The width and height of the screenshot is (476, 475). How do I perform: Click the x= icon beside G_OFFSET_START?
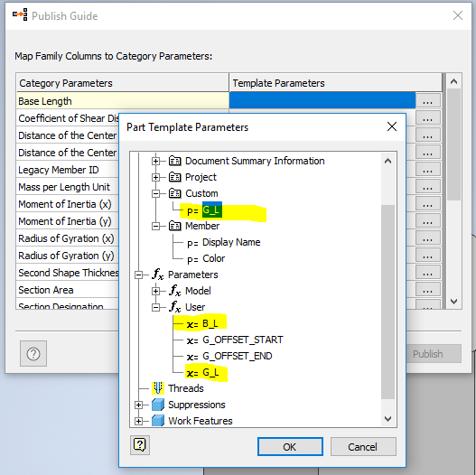pos(192,340)
